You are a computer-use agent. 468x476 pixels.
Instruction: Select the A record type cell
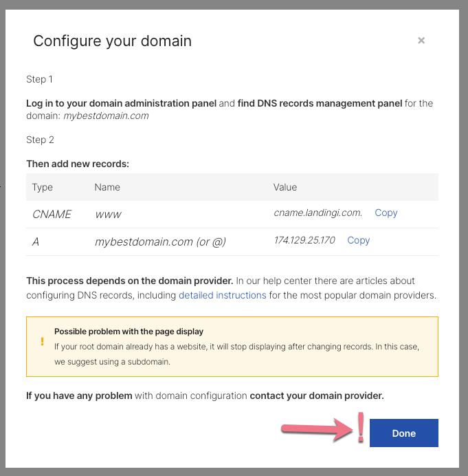(36, 242)
